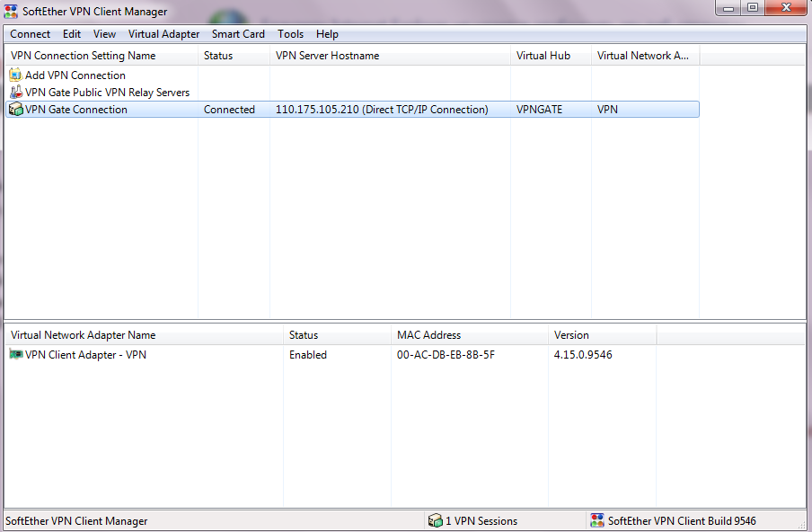The height and width of the screenshot is (532, 812).
Task: Click the VPN Gate Connection entry icon
Action: click(15, 110)
